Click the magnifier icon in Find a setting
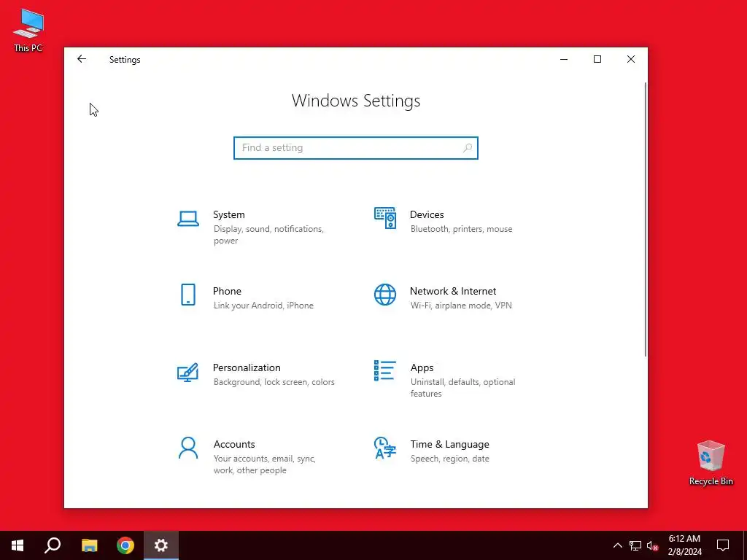 coord(468,148)
